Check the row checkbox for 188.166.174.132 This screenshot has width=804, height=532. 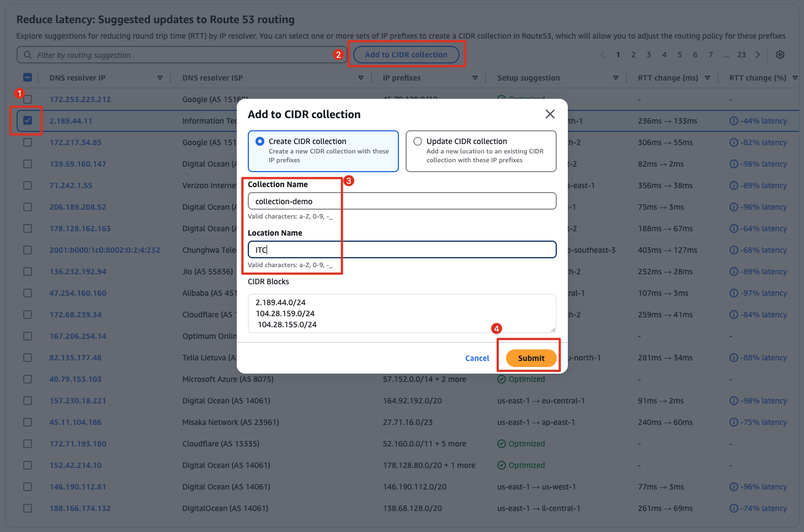[28, 508]
